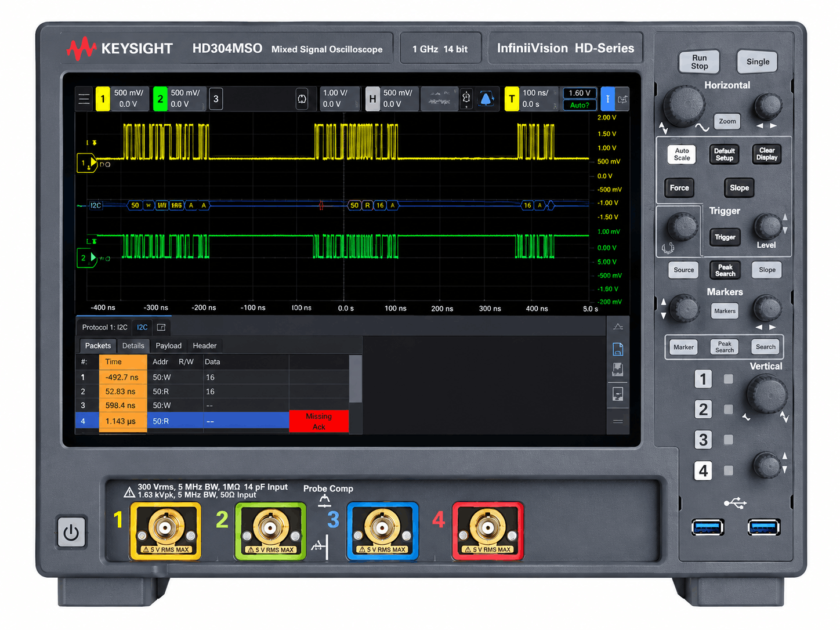The height and width of the screenshot is (630, 840).
Task: Toggle hardware channel 2 button
Action: tap(703, 409)
